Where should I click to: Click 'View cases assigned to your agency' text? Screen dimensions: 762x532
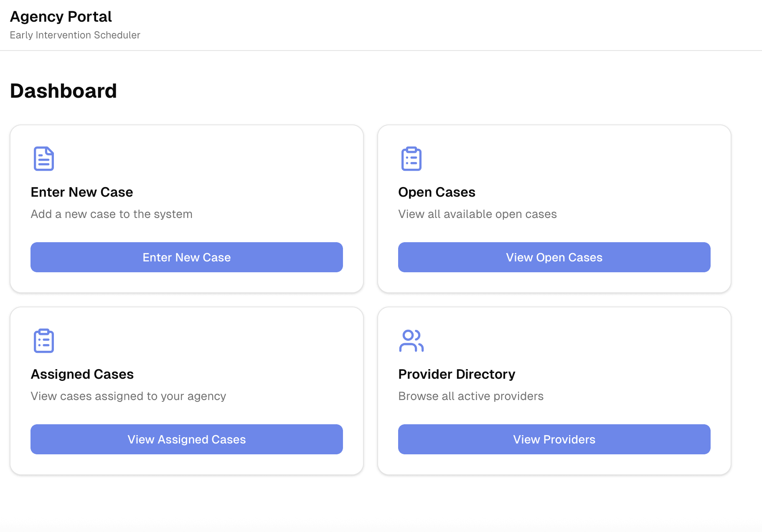[128, 396]
